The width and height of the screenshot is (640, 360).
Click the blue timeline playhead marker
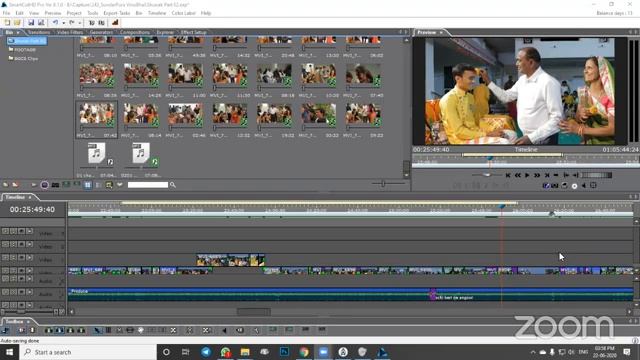[502, 207]
